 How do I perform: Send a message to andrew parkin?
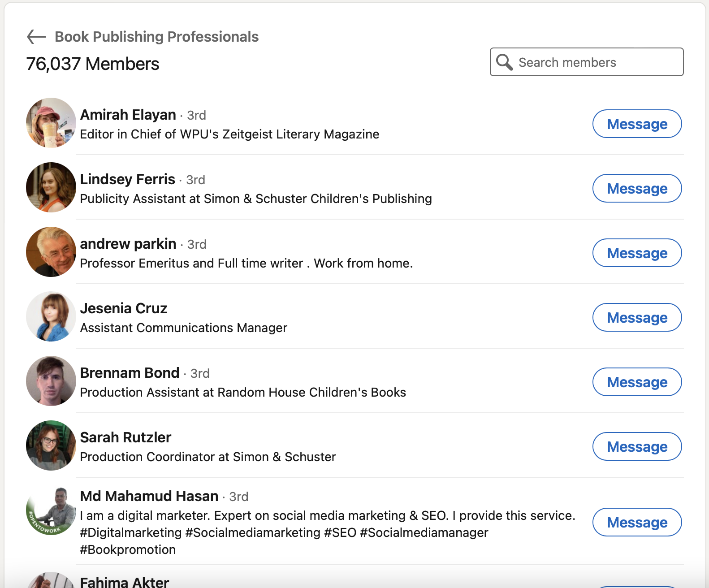point(637,253)
